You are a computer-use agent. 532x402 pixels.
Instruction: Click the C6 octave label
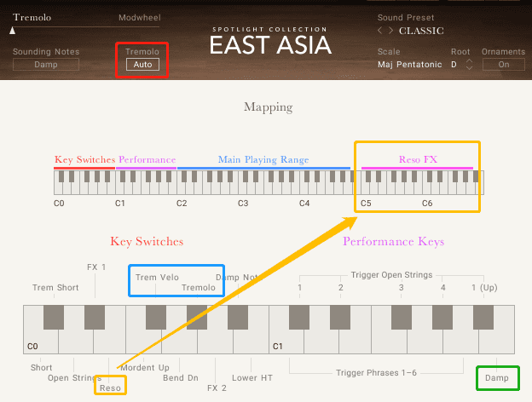coord(427,204)
